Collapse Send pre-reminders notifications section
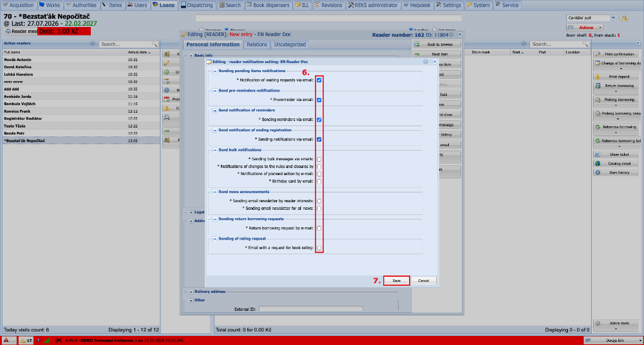Screen dimensions: 644x345 click(215, 91)
